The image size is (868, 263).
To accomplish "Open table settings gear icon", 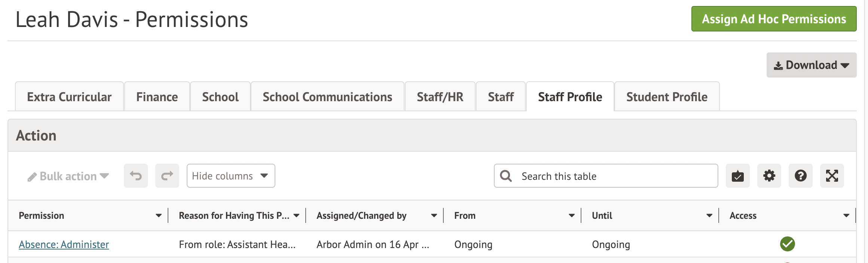I will 769,176.
